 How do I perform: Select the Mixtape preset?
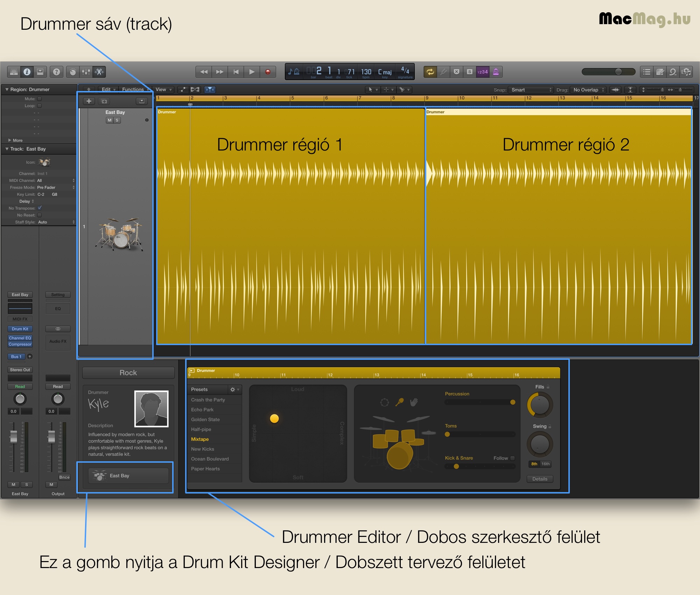pyautogui.click(x=214, y=439)
